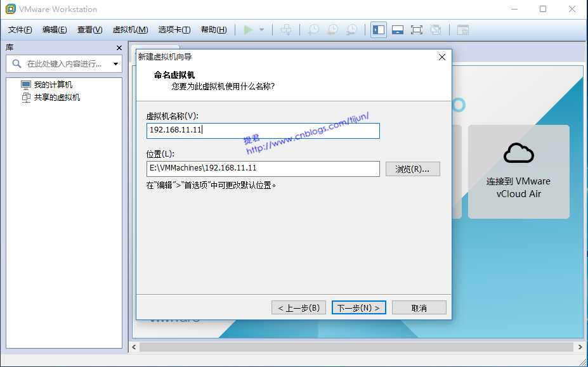Open the 选项卡(T) menu
The width and height of the screenshot is (588, 367).
tap(174, 30)
